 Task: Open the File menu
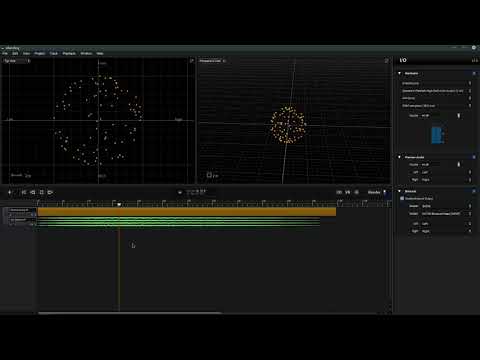pos(5,53)
